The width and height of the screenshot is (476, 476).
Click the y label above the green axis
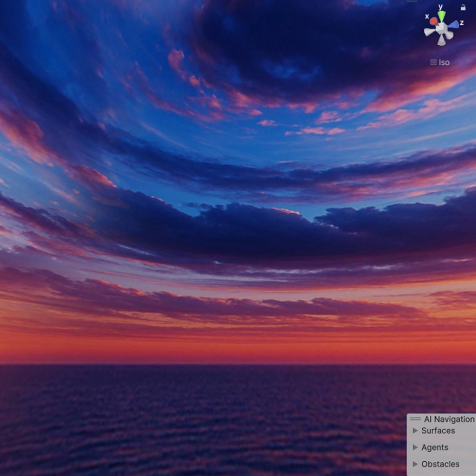click(x=440, y=7)
